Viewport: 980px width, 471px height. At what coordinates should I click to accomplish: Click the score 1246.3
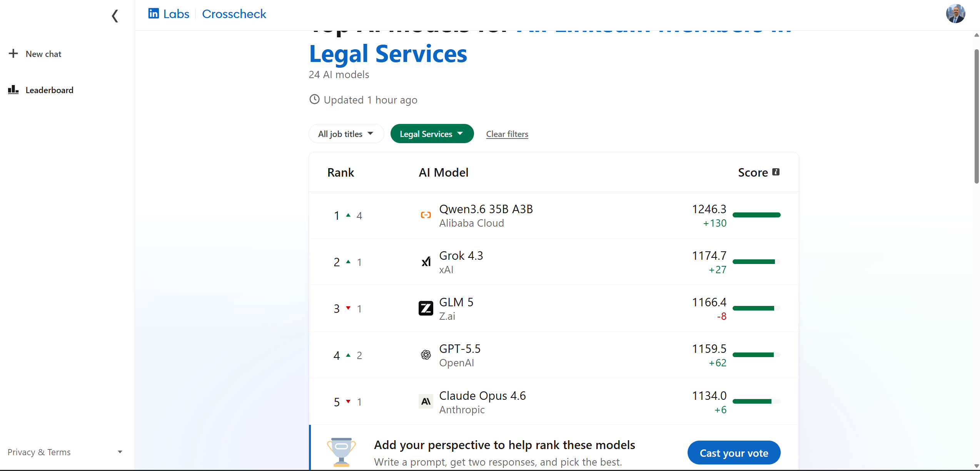point(709,209)
